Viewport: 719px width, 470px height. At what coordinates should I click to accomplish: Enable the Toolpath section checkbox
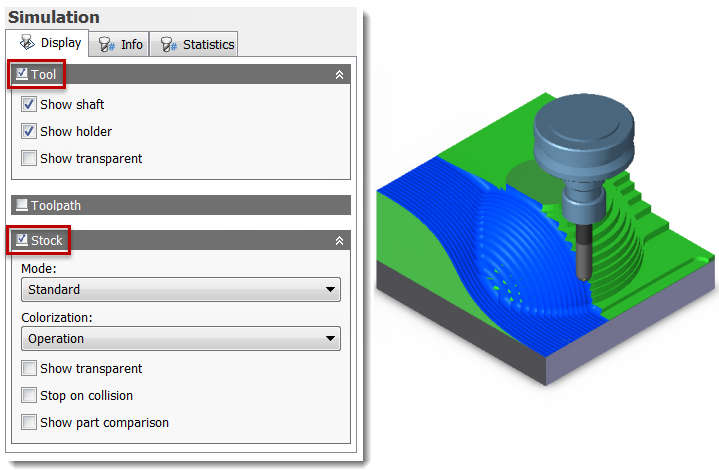point(21,205)
